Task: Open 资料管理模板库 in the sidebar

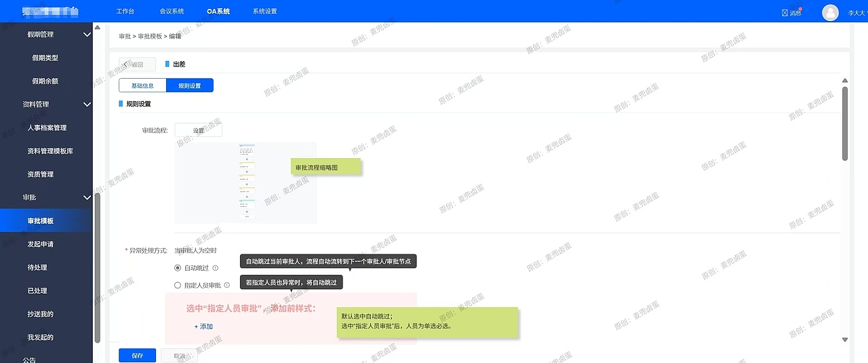Action: coord(50,151)
